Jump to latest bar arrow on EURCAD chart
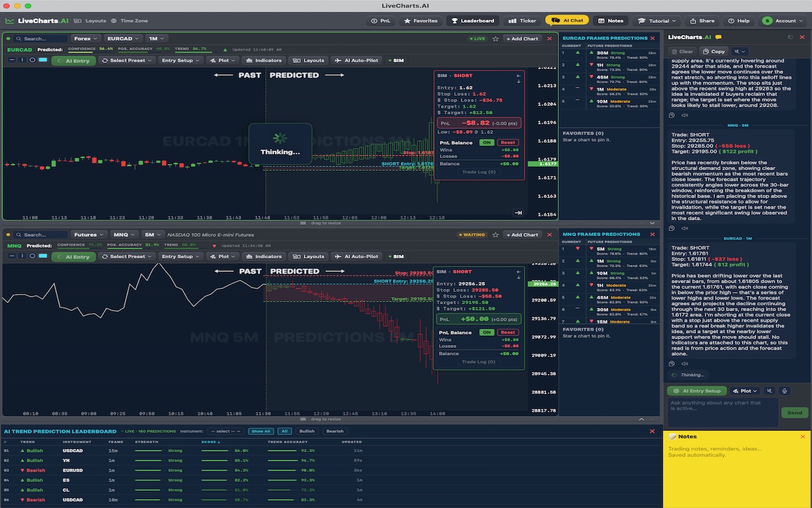Screen dimensions: 812x508 point(518,213)
